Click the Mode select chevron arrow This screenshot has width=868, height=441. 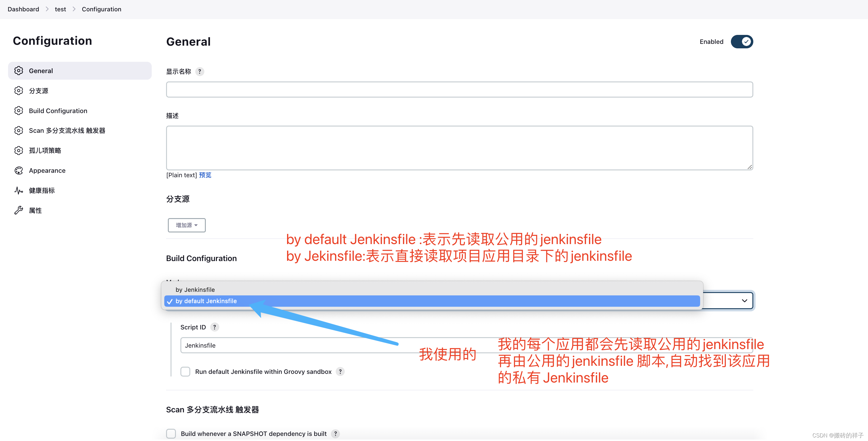pyautogui.click(x=744, y=301)
